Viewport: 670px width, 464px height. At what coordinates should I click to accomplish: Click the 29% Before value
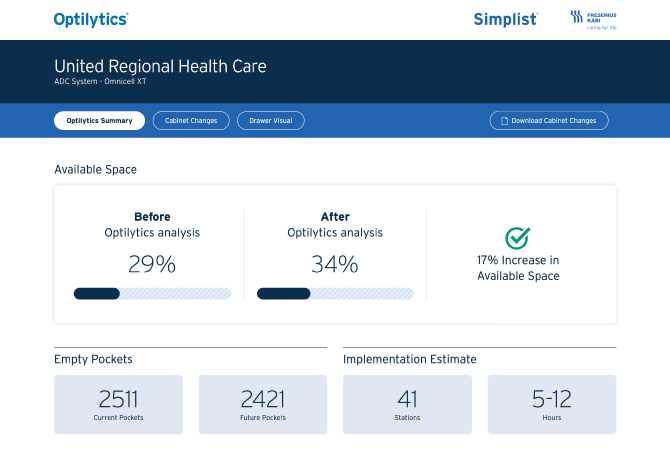(152, 264)
